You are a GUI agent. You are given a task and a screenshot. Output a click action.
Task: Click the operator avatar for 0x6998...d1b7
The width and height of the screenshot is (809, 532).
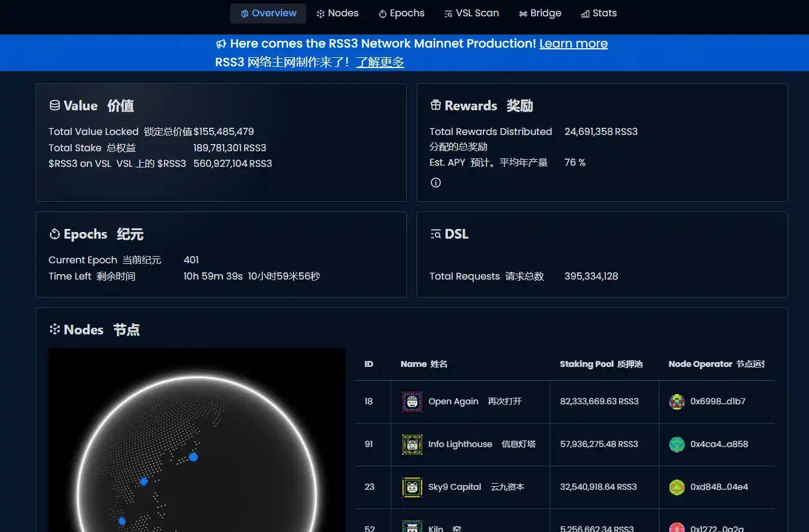(677, 402)
